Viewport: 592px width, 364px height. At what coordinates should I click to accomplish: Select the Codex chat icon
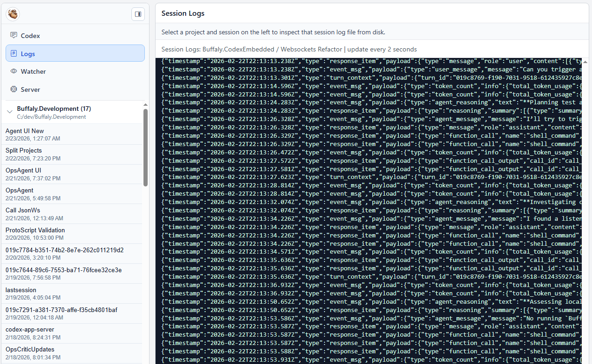coord(14,35)
